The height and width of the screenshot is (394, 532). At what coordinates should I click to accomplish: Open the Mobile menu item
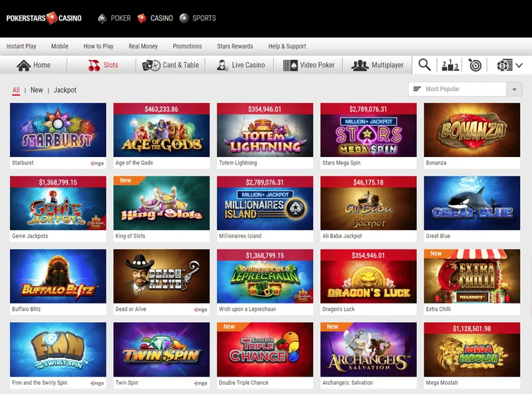click(x=60, y=46)
